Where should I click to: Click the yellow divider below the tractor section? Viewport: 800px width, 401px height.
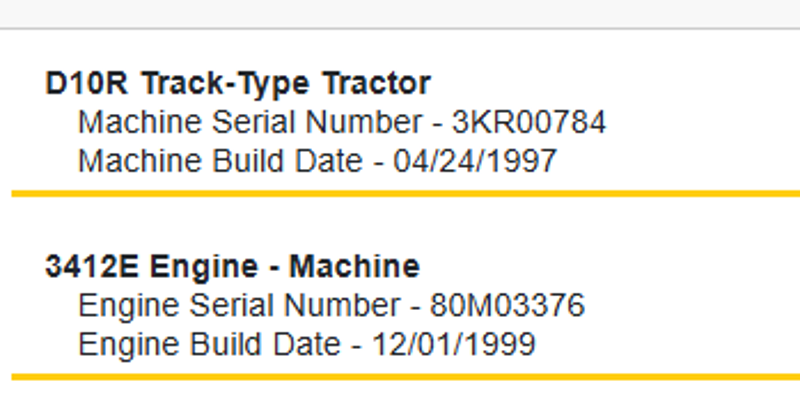(x=400, y=193)
